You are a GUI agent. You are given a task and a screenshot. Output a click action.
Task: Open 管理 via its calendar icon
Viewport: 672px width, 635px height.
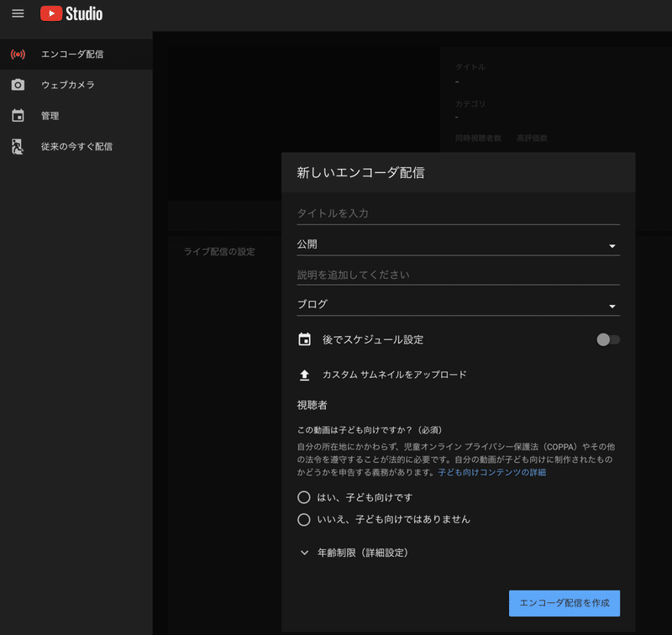(18, 115)
